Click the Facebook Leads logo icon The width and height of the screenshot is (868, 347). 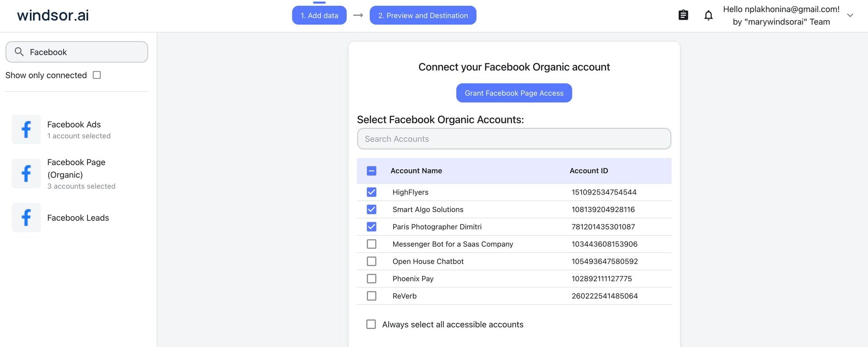pyautogui.click(x=26, y=217)
